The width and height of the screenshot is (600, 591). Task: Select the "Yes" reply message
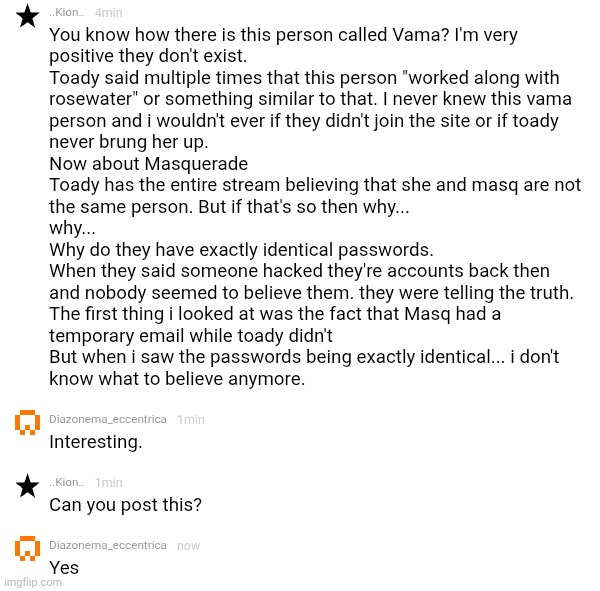tap(64, 568)
